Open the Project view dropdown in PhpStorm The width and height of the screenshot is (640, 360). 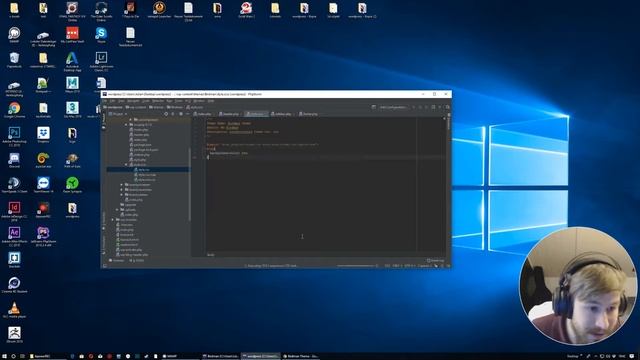pos(118,114)
